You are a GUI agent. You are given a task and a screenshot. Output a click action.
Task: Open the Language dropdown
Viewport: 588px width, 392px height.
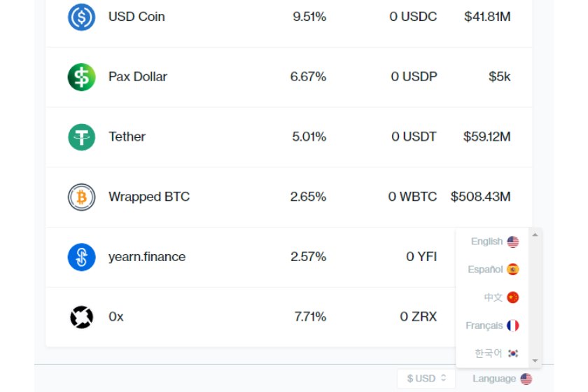tap(502, 379)
